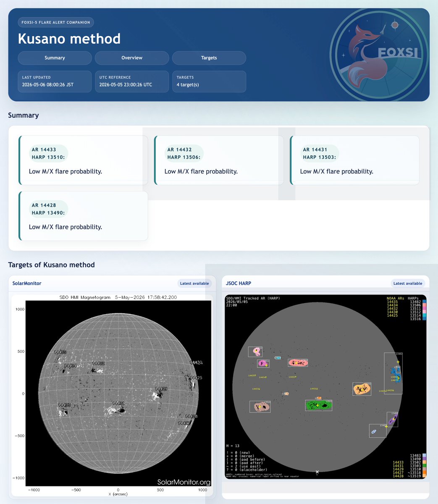Click the brown HARP 13510 region box
Viewport: 438px width, 504px height.
[260, 407]
